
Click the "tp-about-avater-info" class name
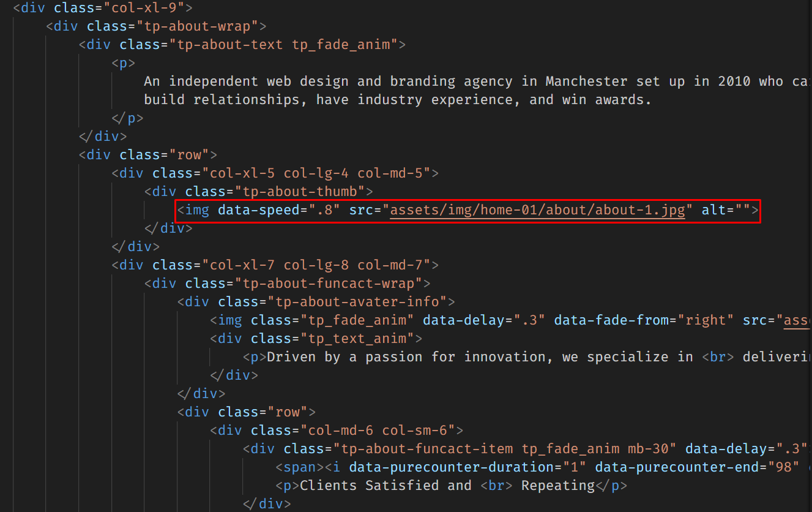(357, 302)
